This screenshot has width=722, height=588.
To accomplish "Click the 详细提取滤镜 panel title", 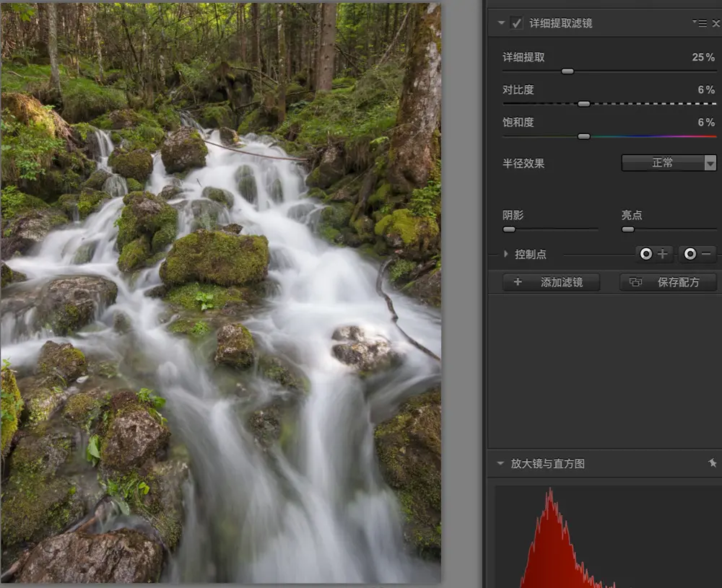I will (560, 23).
